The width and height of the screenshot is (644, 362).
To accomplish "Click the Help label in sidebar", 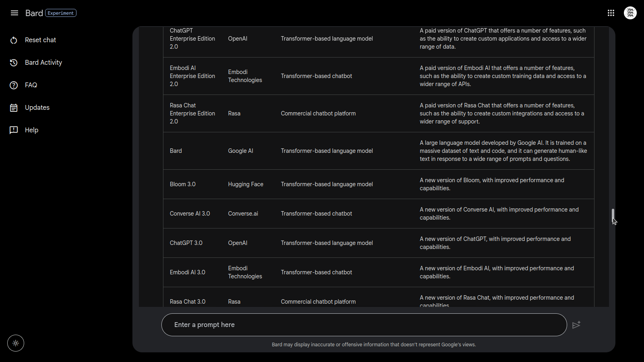I will tap(31, 130).
